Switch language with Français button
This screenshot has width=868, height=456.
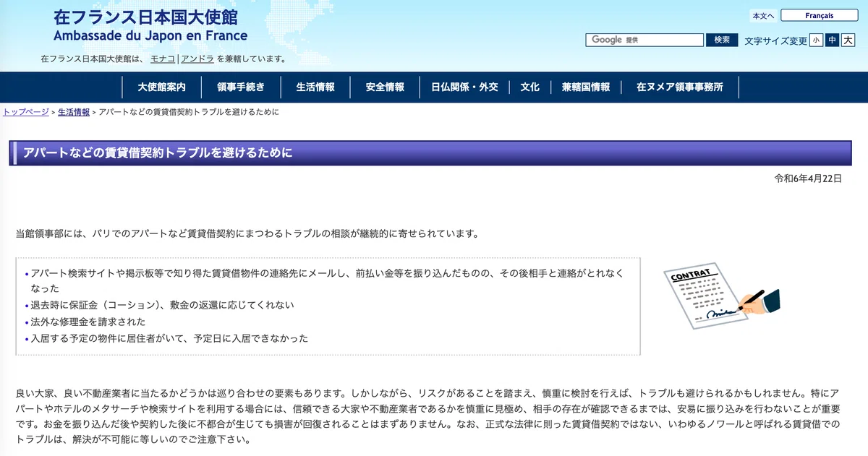pos(820,15)
